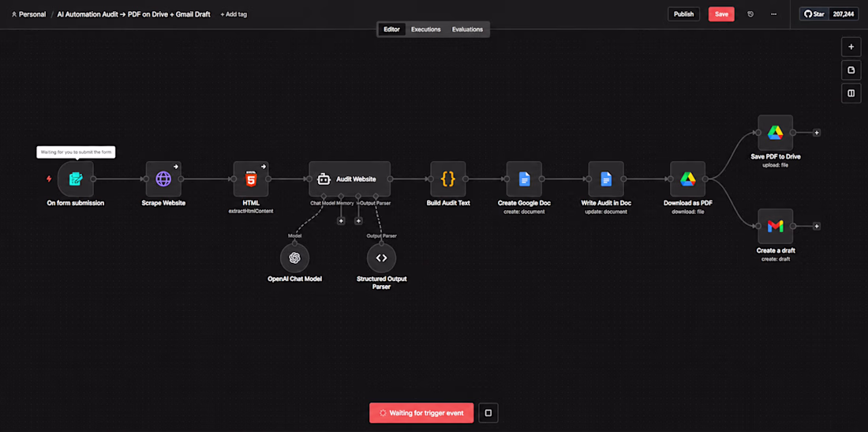Open the On form submission trigger node
Image resolution: width=868 pixels, height=432 pixels.
(x=75, y=179)
